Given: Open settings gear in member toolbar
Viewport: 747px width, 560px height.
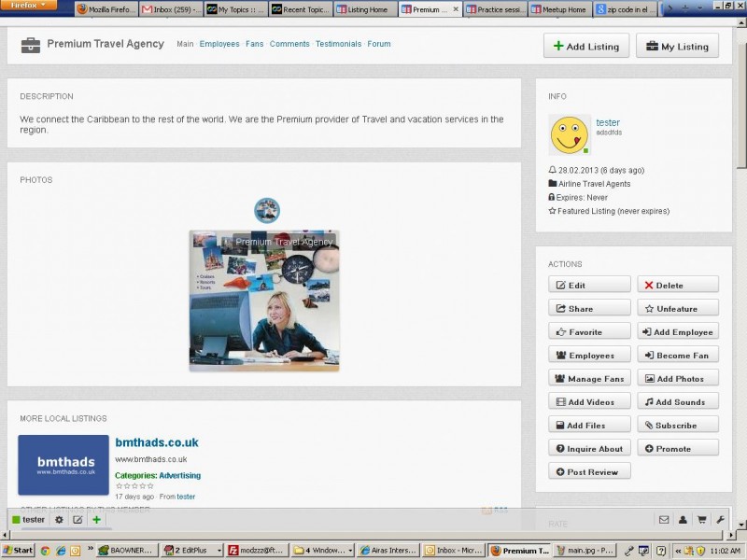Looking at the screenshot, I should pyautogui.click(x=59, y=520).
